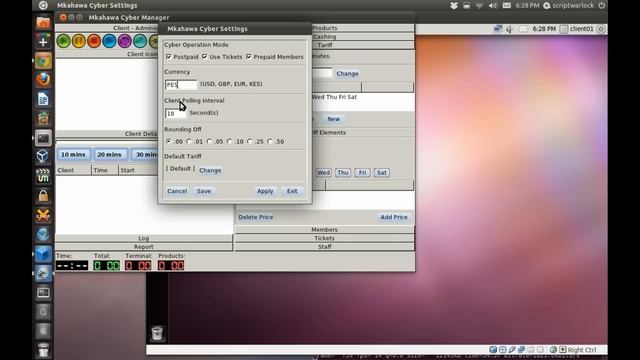This screenshot has width=640, height=360.
Task: Click Apply in Cyber Settings dialog
Action: 265,191
